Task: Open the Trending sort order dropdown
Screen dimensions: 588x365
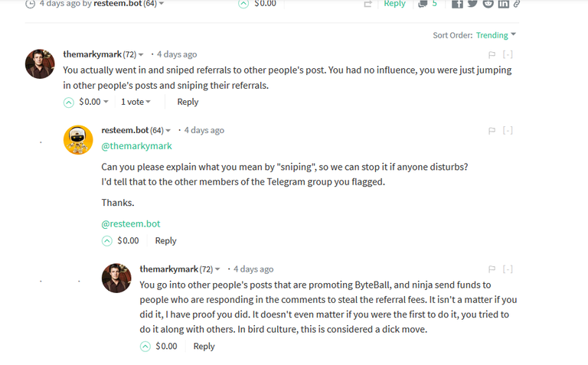Action: 496,35
